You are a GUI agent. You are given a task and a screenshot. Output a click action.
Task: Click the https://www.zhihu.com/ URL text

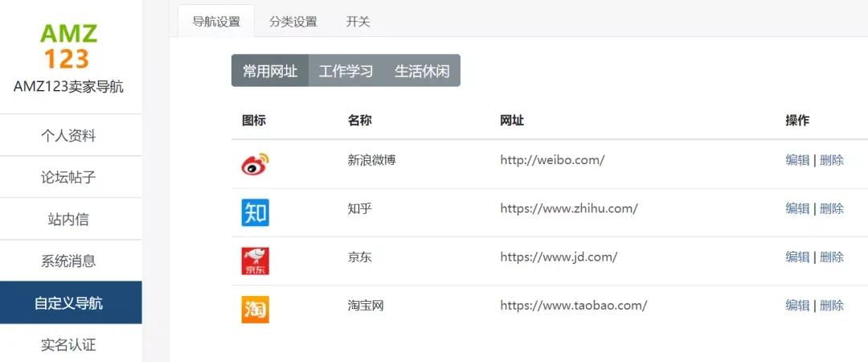pyautogui.click(x=569, y=208)
